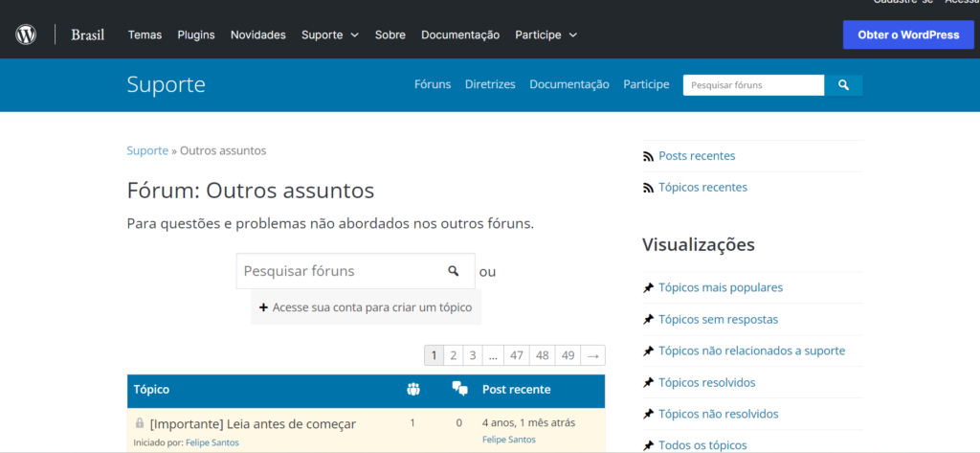980x453 pixels.
Task: Focus the header Pesquisar fóruns field
Action: pyautogui.click(x=754, y=85)
